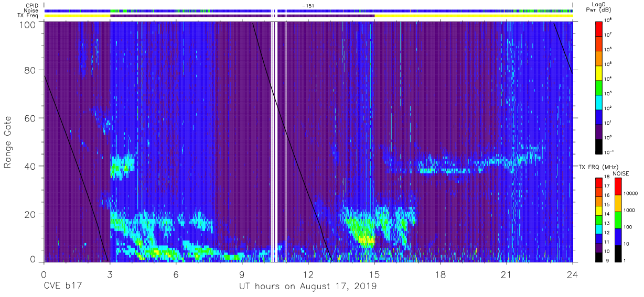This screenshot has width=644, height=297.
Task: Click the green segment of the NOISE colorbar
Action: [x=617, y=219]
